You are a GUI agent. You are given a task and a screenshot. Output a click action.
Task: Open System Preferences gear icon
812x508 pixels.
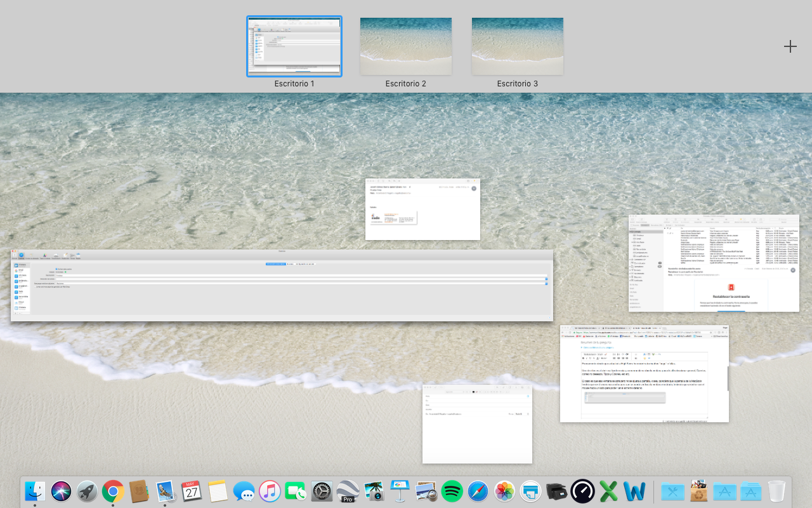322,491
